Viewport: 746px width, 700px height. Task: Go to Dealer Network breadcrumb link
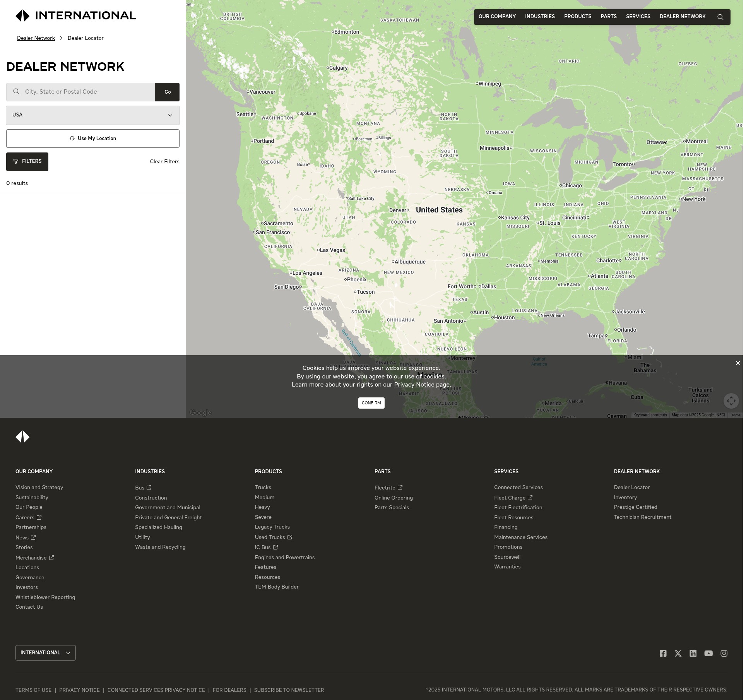point(36,38)
